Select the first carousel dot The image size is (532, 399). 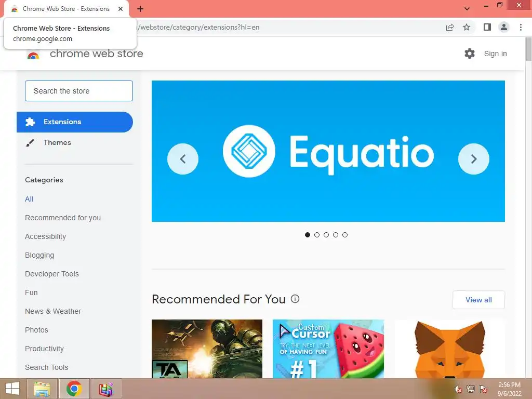(x=308, y=235)
